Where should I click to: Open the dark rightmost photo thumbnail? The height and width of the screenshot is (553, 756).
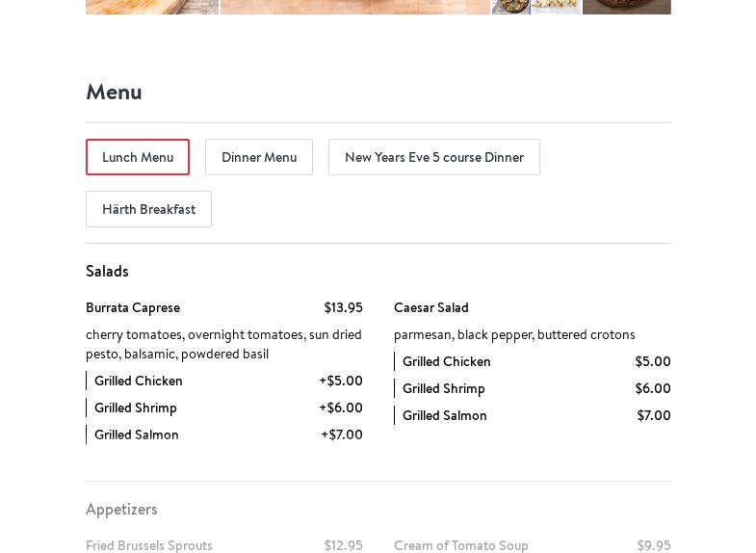tap(626, 7)
